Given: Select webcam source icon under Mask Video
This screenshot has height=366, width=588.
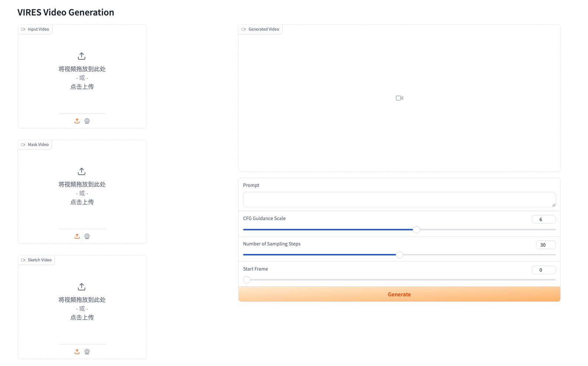Looking at the screenshot, I should (87, 236).
